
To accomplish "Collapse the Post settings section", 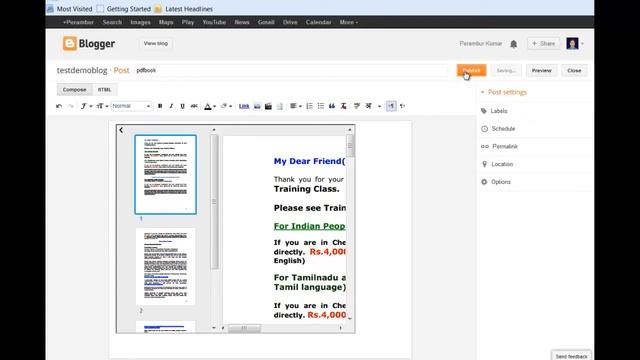I will point(504,92).
